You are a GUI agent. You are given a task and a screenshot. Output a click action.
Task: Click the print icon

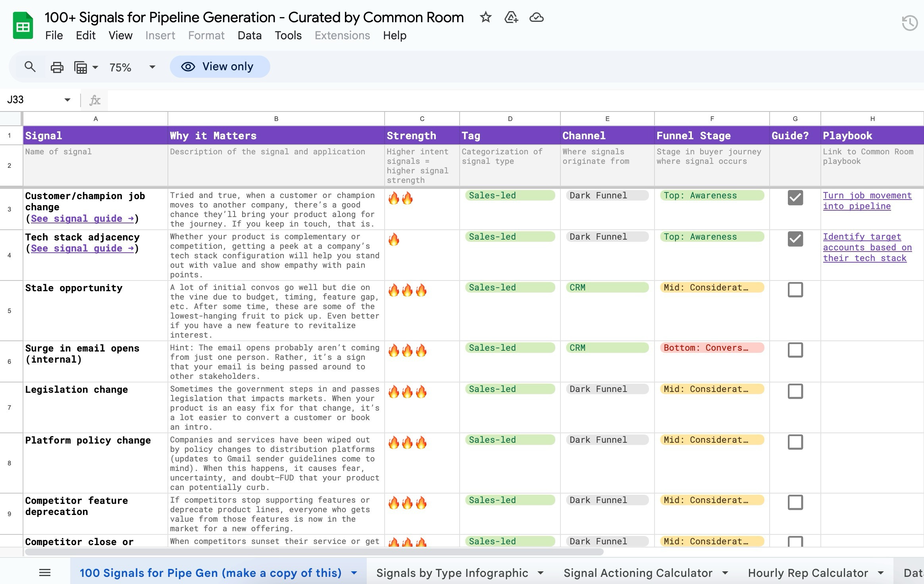pos(57,67)
